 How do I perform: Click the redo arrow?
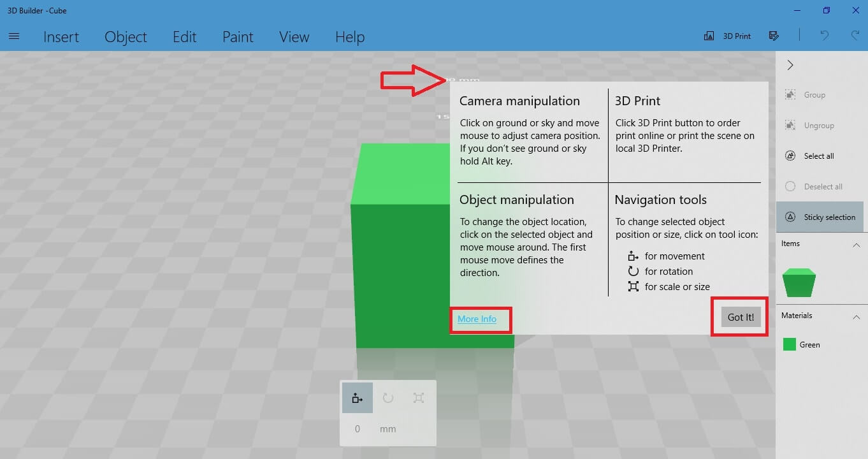point(855,36)
